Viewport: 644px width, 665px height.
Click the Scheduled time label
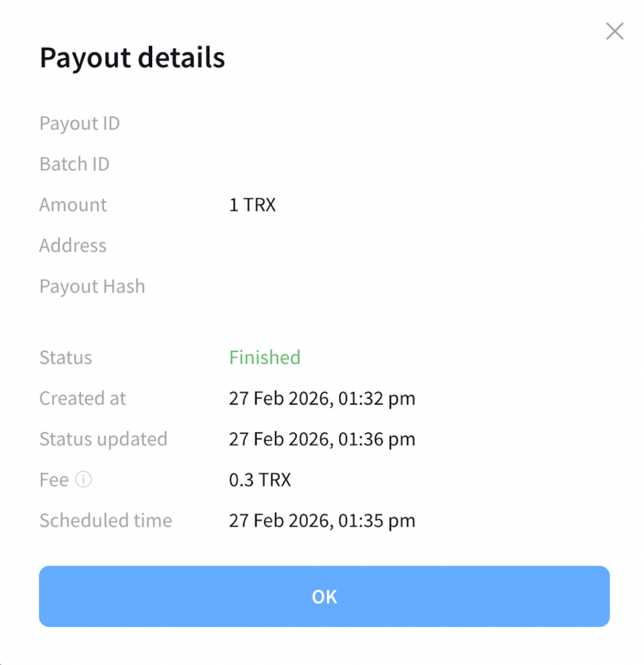tap(105, 521)
